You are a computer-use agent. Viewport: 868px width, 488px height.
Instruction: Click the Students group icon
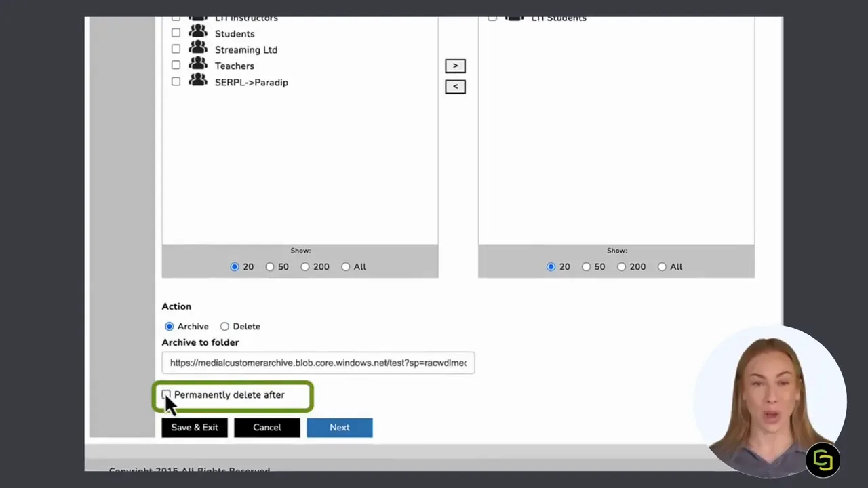coord(197,31)
